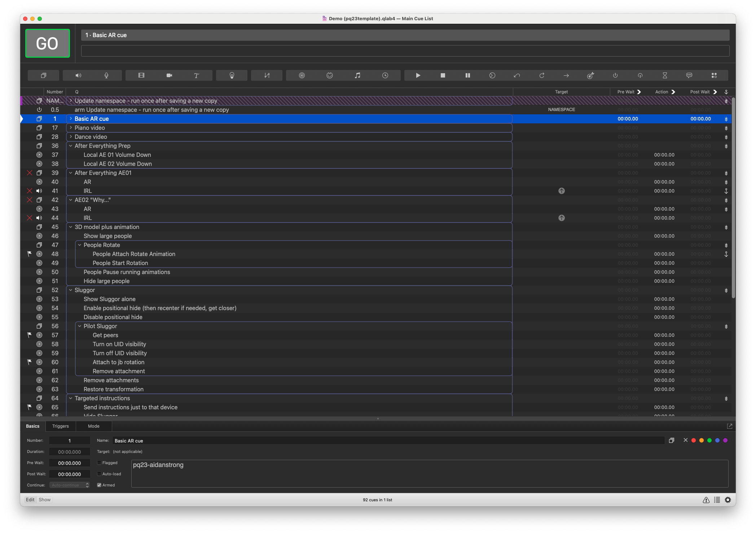Image resolution: width=756 pixels, height=533 pixels.
Task: Open the Mode inspector tab
Action: coord(93,426)
